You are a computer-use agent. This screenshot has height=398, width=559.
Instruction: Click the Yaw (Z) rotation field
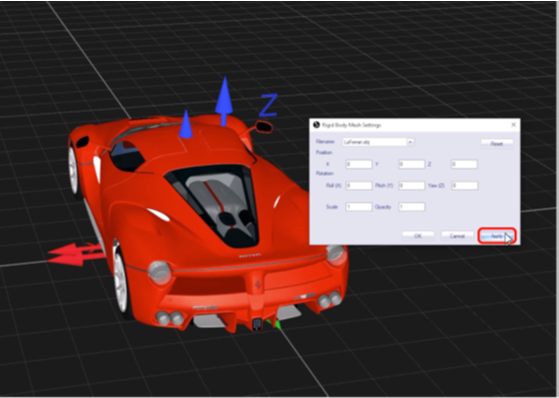(x=465, y=185)
